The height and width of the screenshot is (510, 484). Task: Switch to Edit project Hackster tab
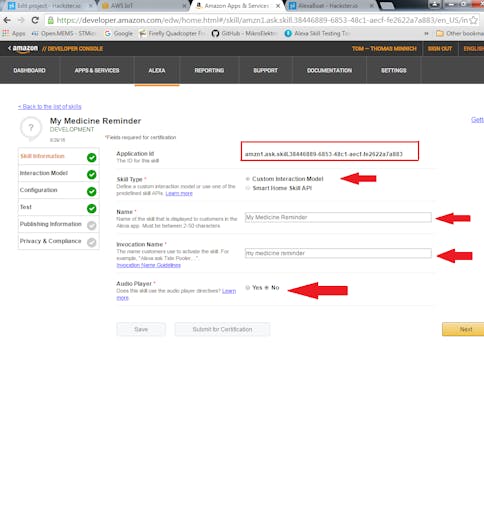[x=49, y=6]
